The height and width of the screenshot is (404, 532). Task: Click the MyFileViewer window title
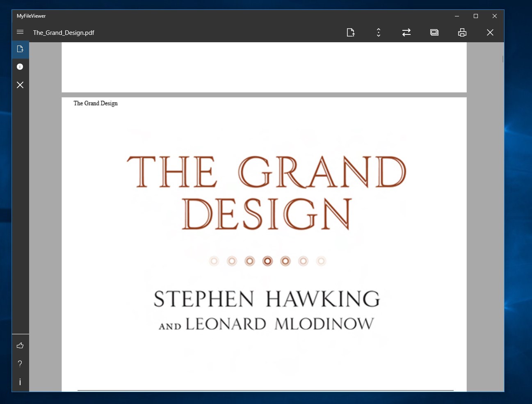pyautogui.click(x=31, y=16)
